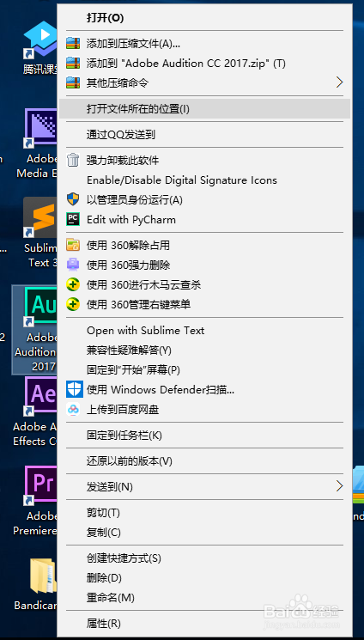The image size is (364, 640).
Task: Select 使用 360管理右键菜单
Action: [x=205, y=304]
